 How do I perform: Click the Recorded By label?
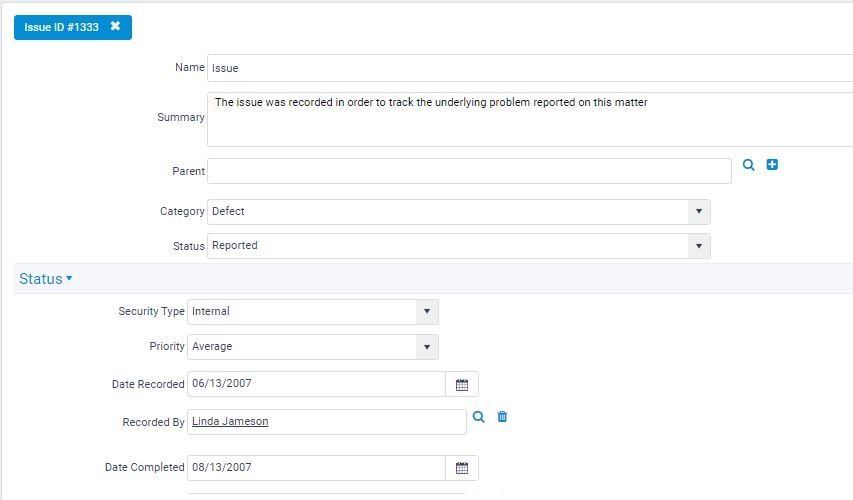pos(153,422)
